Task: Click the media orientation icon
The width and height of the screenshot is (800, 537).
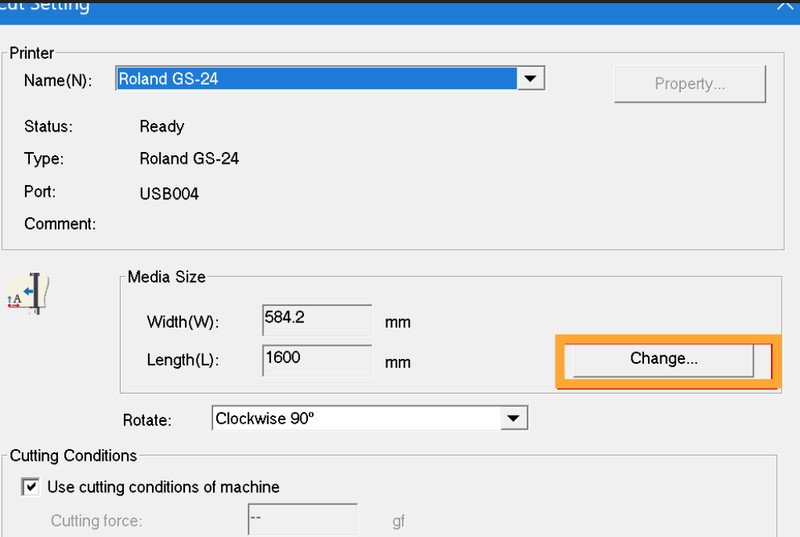Action: point(28,293)
